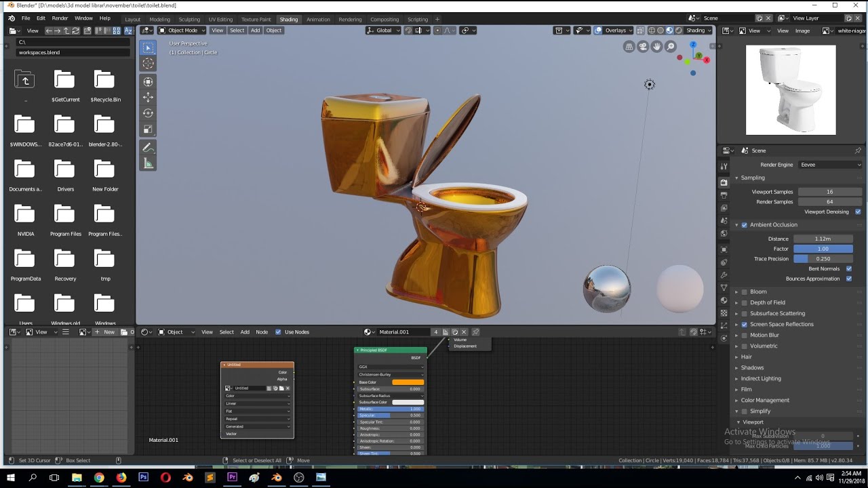Disable Screen Space Reflections checkbox

coord(745,325)
